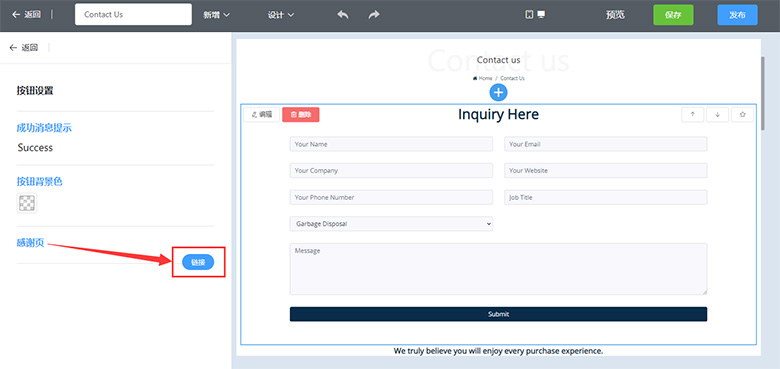Click the Message text area
This screenshot has height=369, width=780.
498,269
